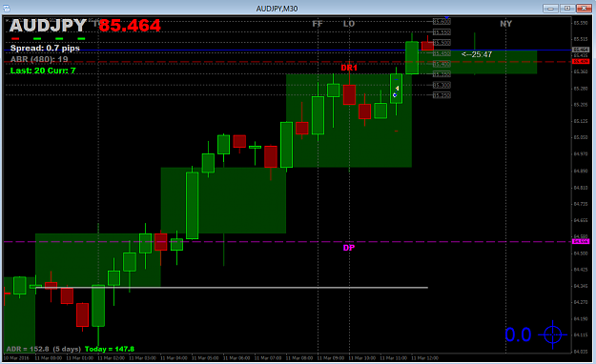Click the blue 0.0 value text
596x364 pixels.
(x=518, y=334)
